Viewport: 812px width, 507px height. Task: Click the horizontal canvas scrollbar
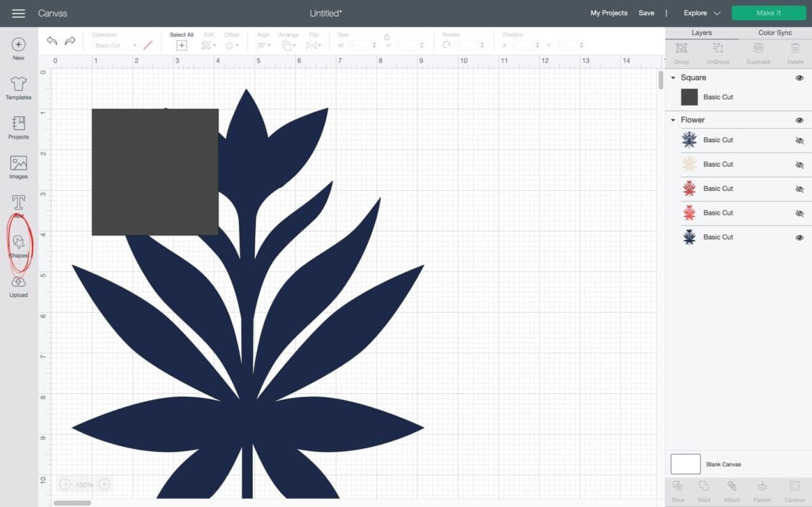pyautogui.click(x=72, y=503)
